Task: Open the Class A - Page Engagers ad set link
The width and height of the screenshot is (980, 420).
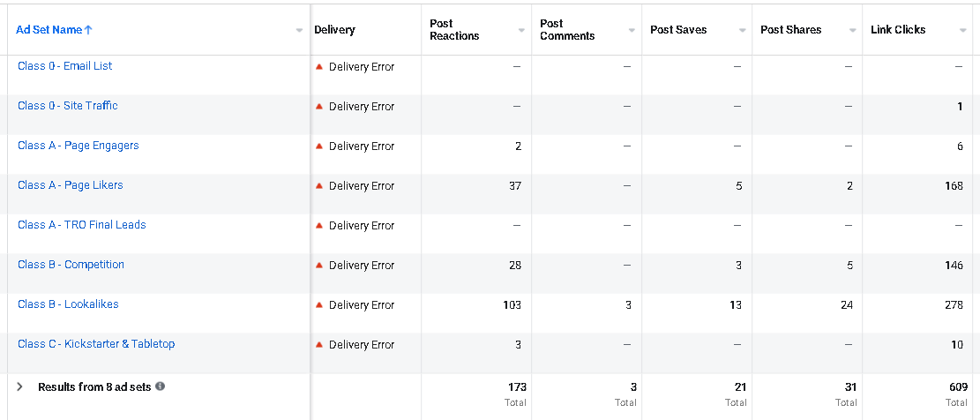Action: coord(78,146)
